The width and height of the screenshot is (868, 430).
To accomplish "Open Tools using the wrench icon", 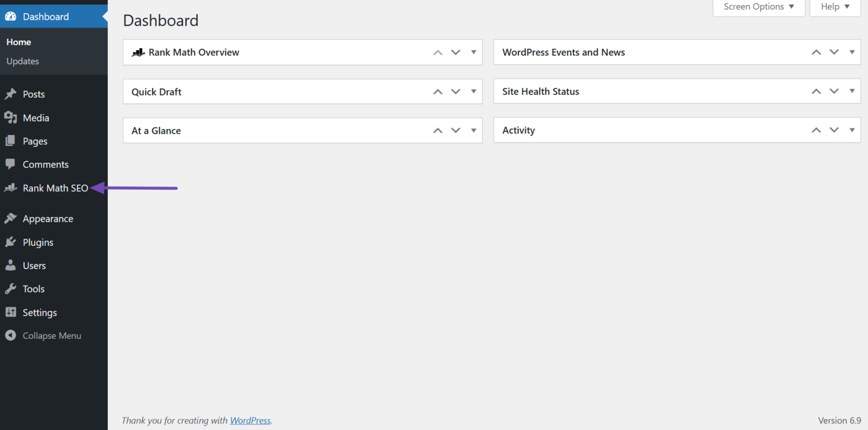I will click(x=11, y=289).
